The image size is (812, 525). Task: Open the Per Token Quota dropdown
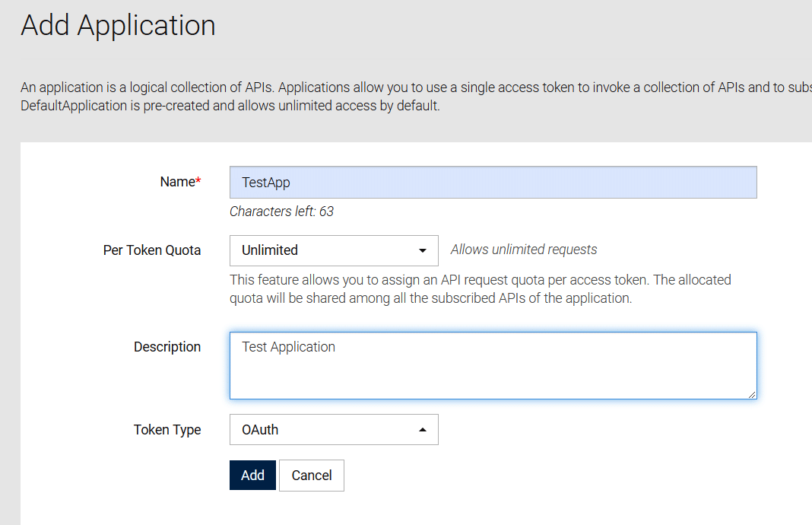coord(333,250)
